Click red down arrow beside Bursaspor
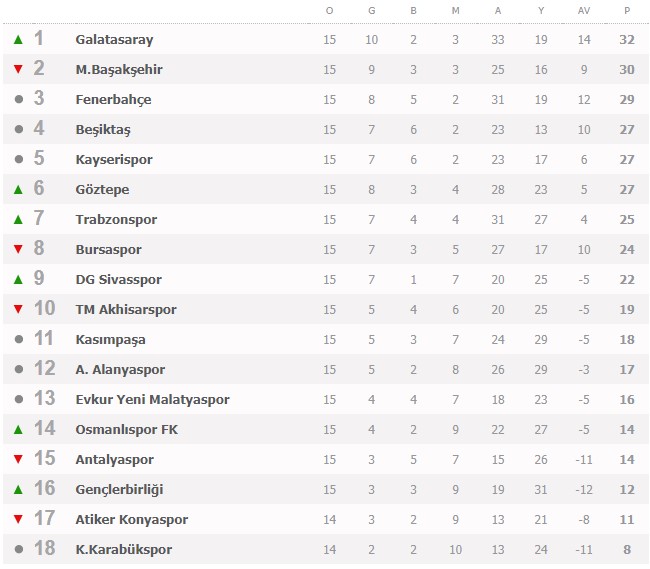The image size is (650, 569). pos(18,250)
